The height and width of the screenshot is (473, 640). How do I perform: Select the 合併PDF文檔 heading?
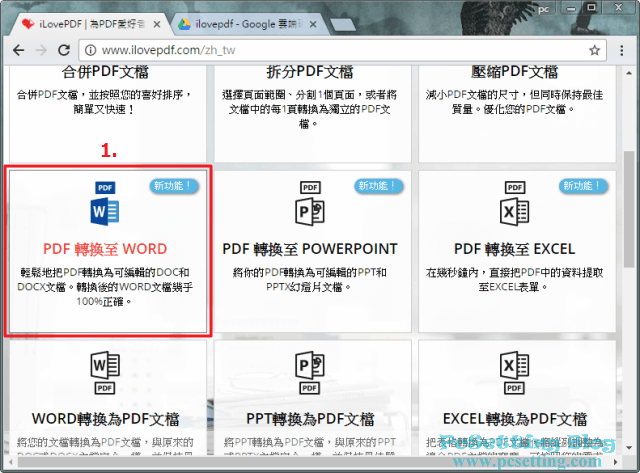[x=105, y=72]
